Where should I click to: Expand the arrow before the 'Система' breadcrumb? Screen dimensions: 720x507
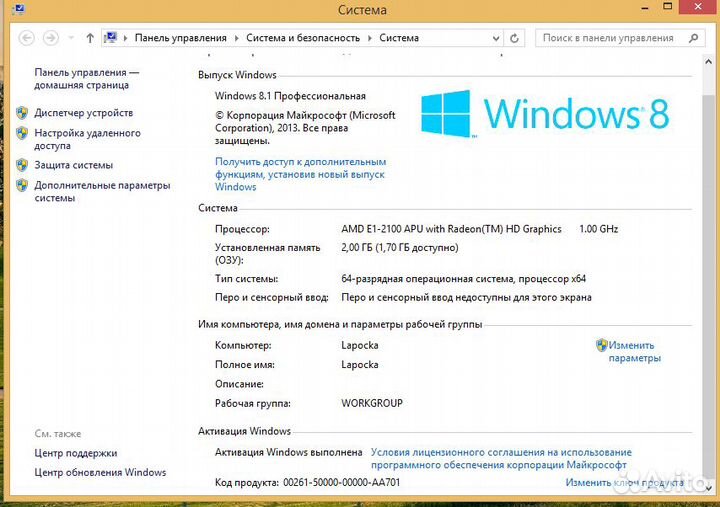tap(370, 38)
